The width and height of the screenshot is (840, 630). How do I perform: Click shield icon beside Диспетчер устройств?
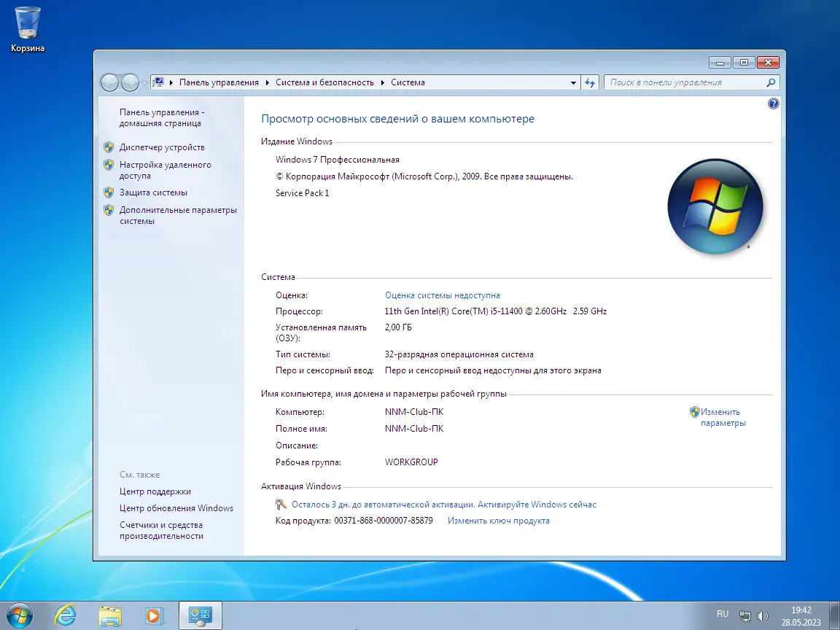pyautogui.click(x=109, y=147)
